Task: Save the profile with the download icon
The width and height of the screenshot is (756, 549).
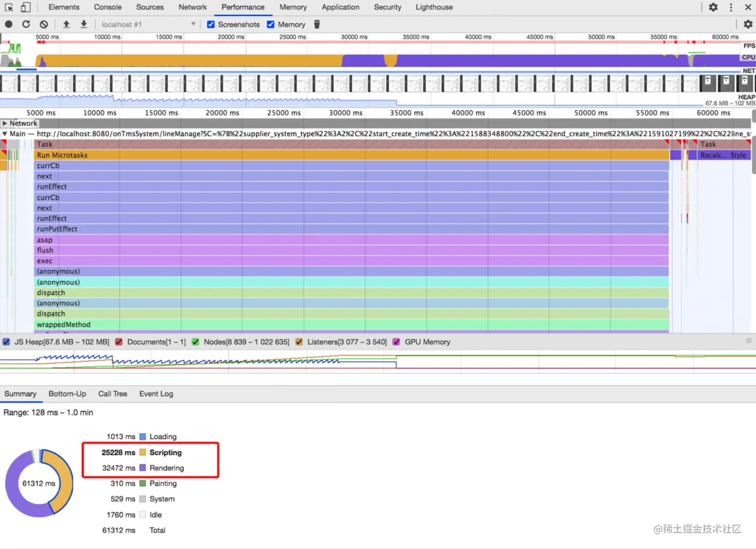Action: [84, 24]
